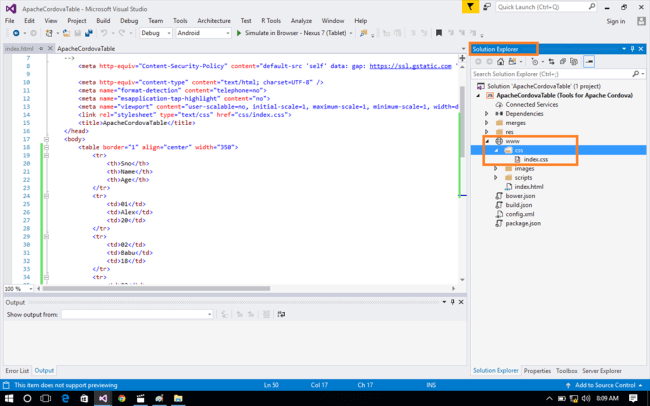Click Toggle Word Wrap icon in Output
The width and height of the screenshot is (650, 406).
281,314
